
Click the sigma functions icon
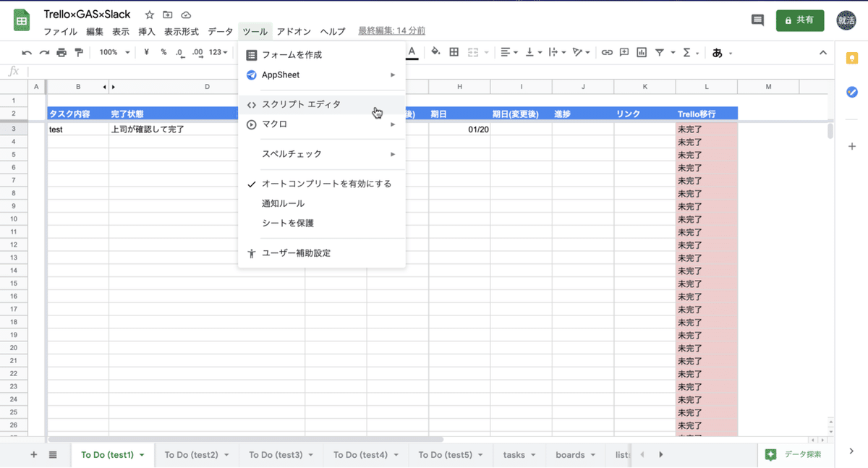click(x=686, y=52)
